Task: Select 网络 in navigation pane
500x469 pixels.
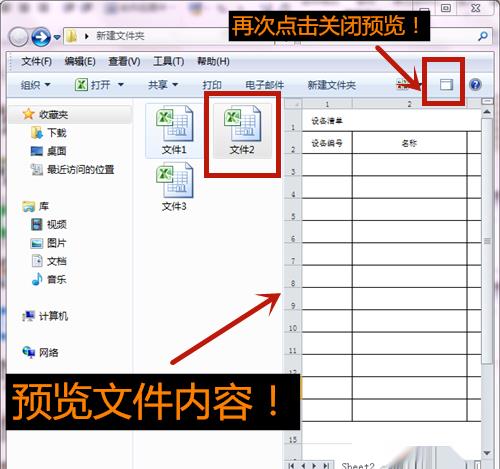Action: 40,352
